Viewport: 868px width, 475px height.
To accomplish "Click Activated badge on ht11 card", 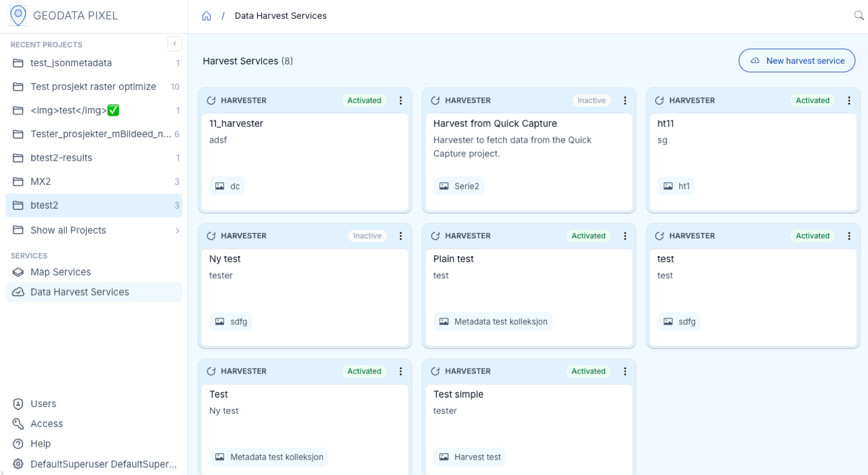I will tap(813, 101).
